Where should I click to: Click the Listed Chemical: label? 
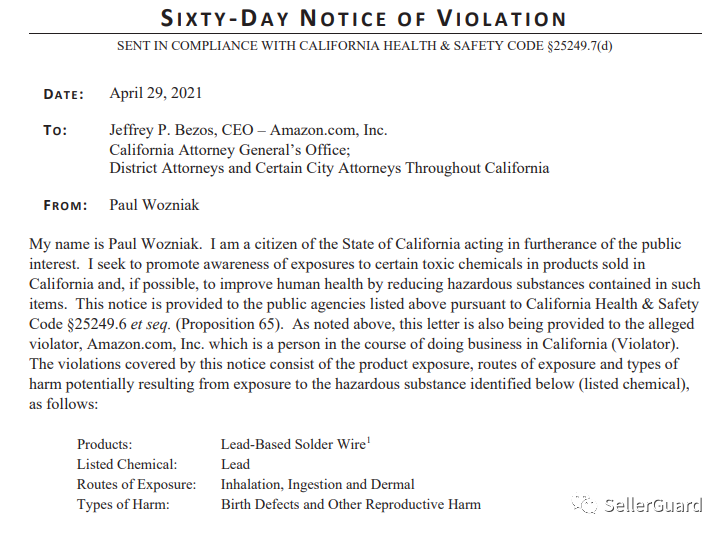(127, 464)
